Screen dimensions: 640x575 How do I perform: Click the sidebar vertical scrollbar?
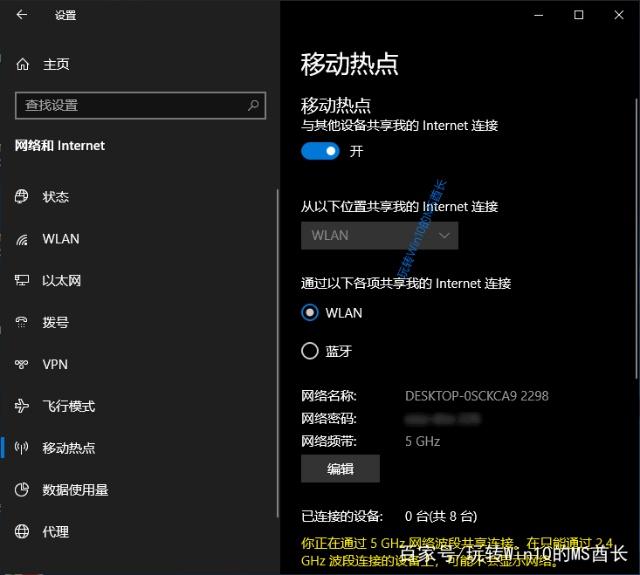[278, 353]
